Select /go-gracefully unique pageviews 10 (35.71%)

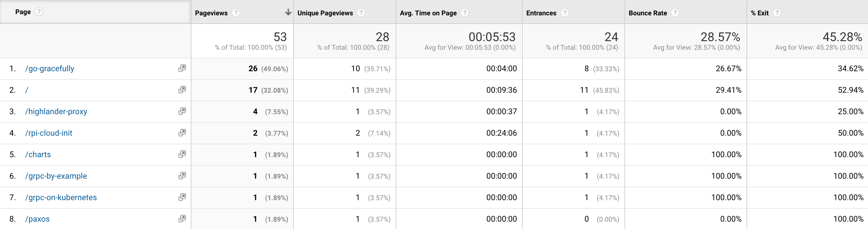click(371, 68)
